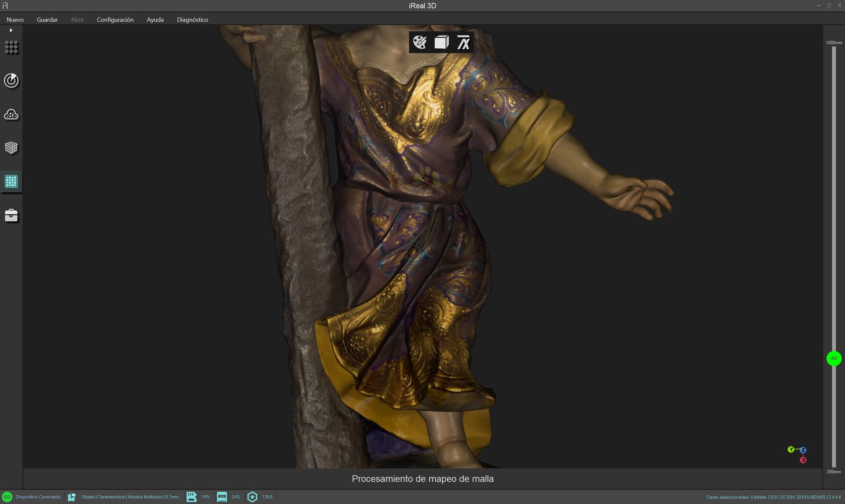
Task: Click the star hexagon badge icon
Action: coord(252,497)
